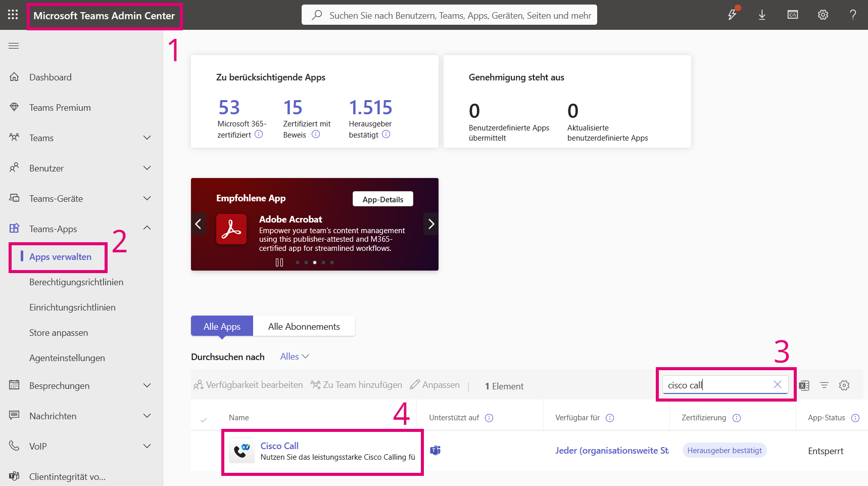Open column settings gear above App-Status
The height and width of the screenshot is (486, 868).
844,385
